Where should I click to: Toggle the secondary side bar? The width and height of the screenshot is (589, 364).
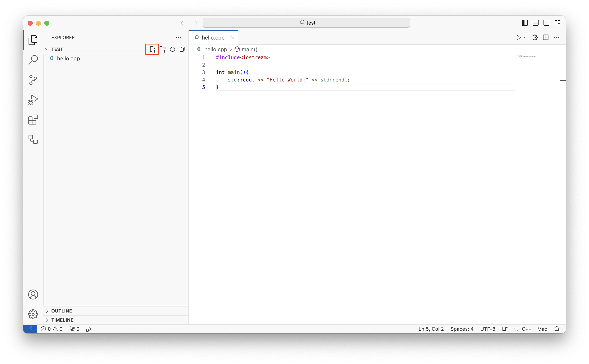(x=546, y=23)
